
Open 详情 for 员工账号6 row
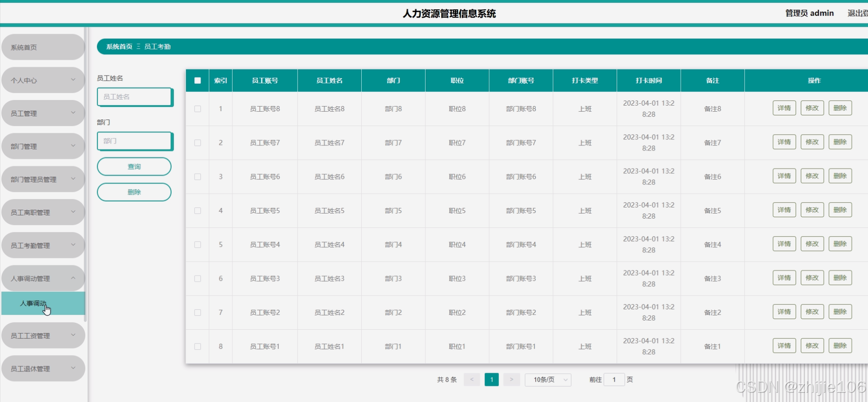[784, 176]
